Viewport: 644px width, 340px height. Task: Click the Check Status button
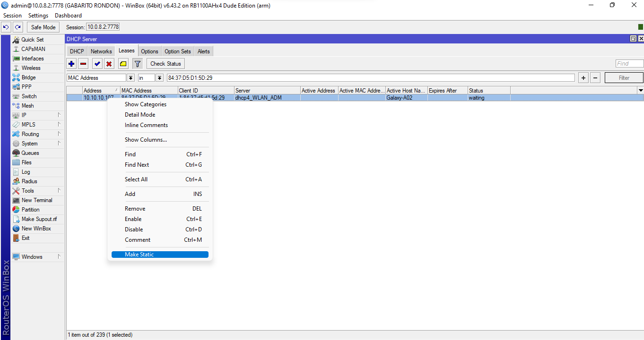(x=165, y=64)
